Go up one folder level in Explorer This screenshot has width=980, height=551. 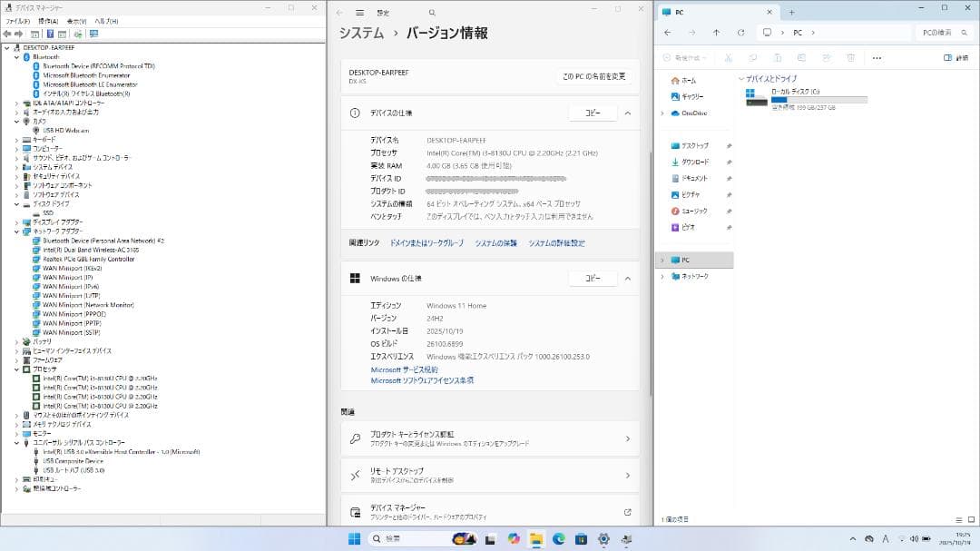(716, 33)
